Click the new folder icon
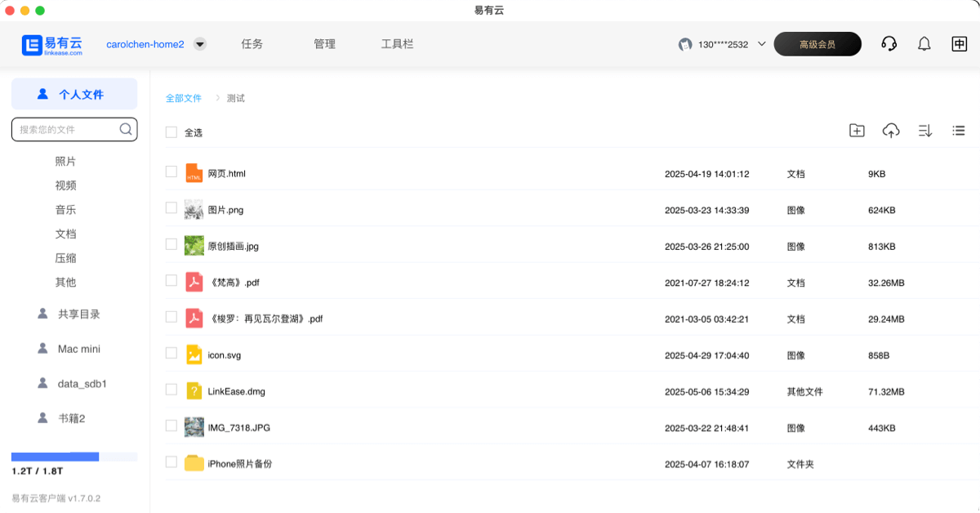 pyautogui.click(x=857, y=131)
